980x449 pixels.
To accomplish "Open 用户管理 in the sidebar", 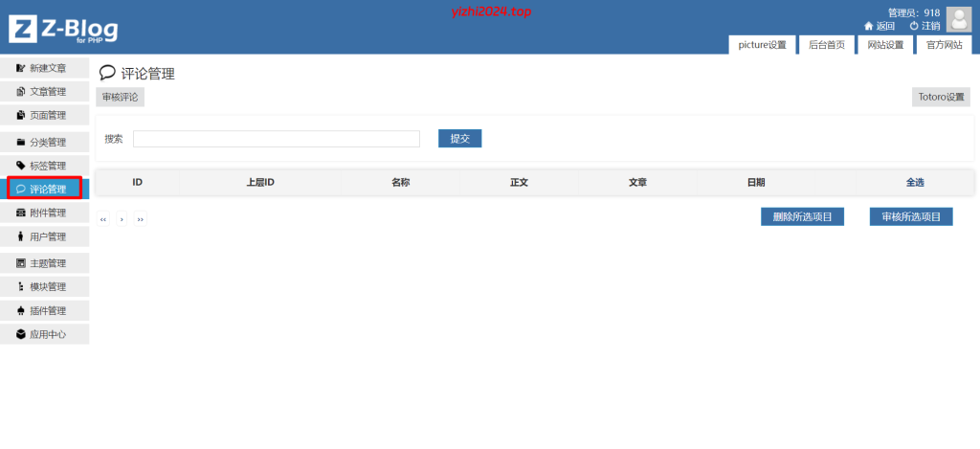I will tap(44, 237).
